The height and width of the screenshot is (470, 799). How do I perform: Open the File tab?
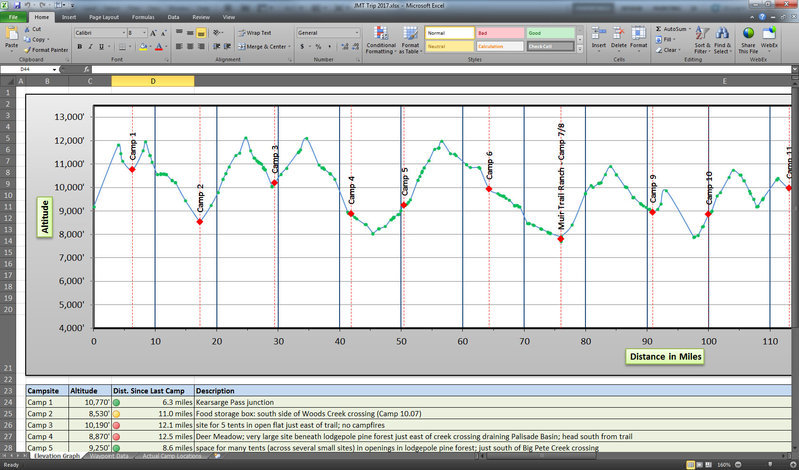tap(13, 17)
